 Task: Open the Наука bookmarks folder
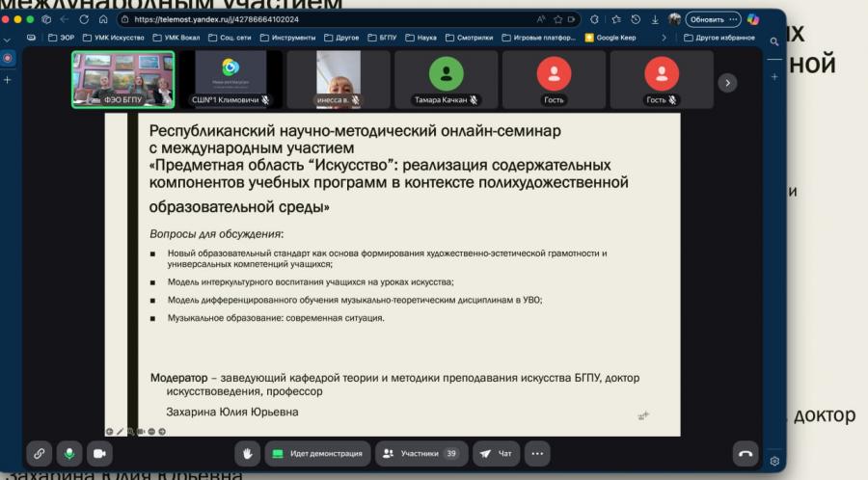coord(420,38)
